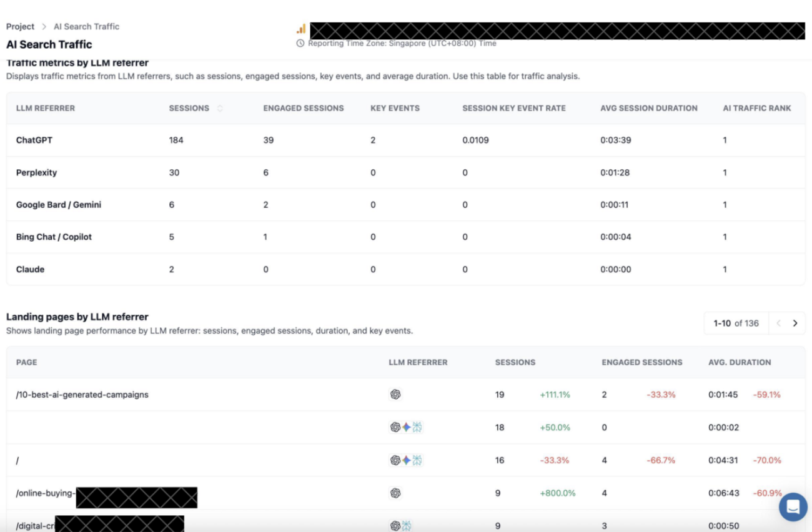Click the clock icon beside Reporting Time Zone
Image resolution: width=812 pixels, height=532 pixels.
point(300,44)
